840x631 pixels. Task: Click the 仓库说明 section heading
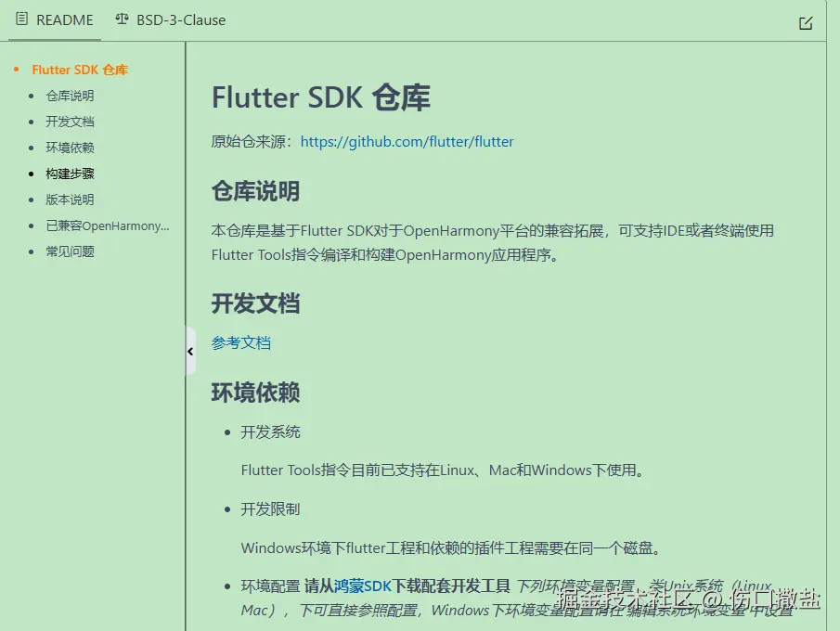[255, 191]
